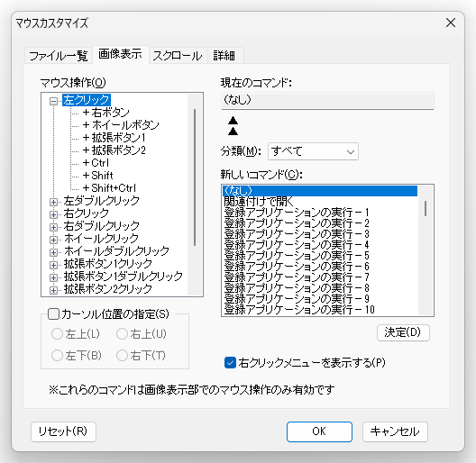476x463 pixels.
Task: Close the マウスカスタマイズ dialog
Action: point(451,23)
